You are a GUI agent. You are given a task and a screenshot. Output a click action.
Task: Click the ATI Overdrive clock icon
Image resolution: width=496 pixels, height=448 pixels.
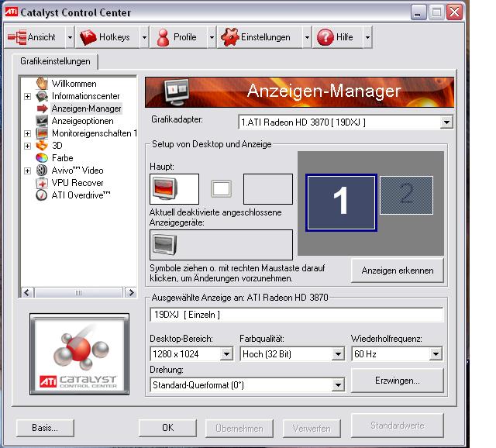42,195
